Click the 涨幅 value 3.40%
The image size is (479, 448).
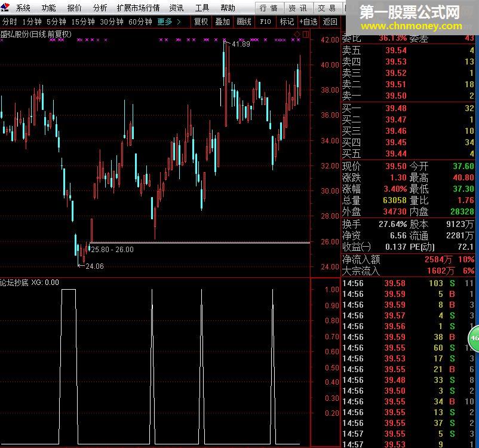coord(395,189)
